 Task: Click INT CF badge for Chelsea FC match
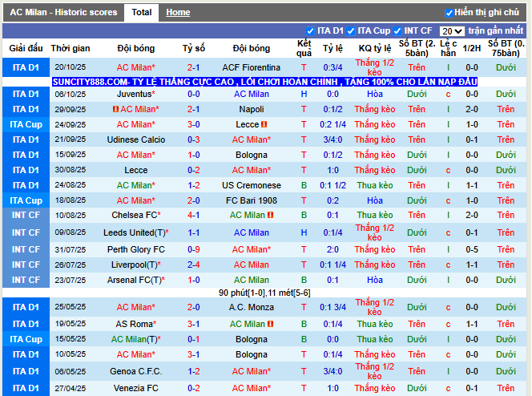(26, 216)
